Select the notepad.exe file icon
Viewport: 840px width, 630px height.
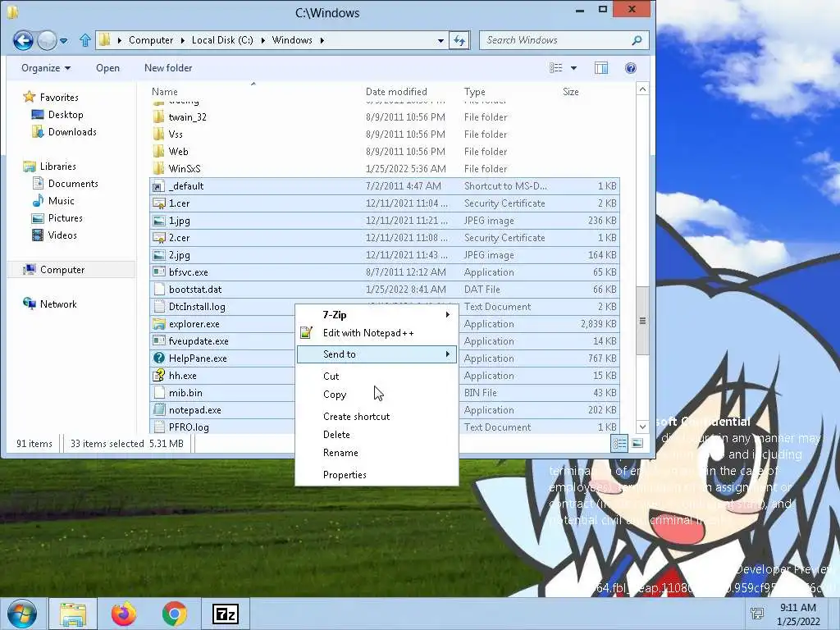158,410
